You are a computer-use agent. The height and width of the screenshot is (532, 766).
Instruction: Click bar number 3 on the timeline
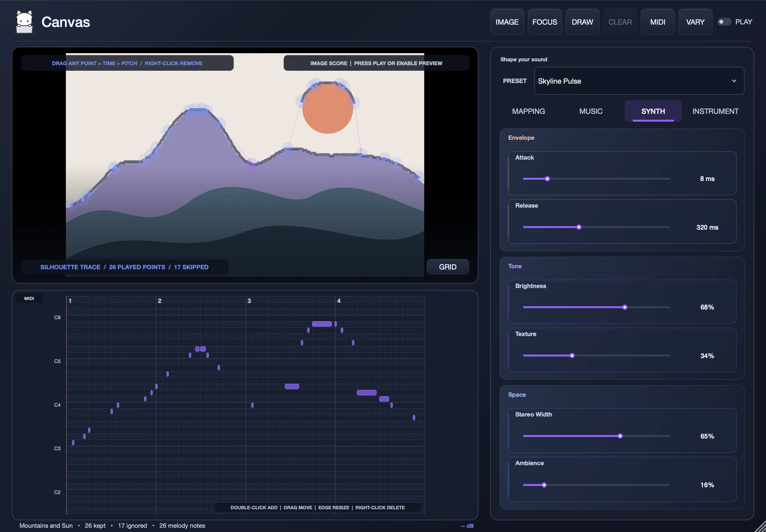pos(249,301)
